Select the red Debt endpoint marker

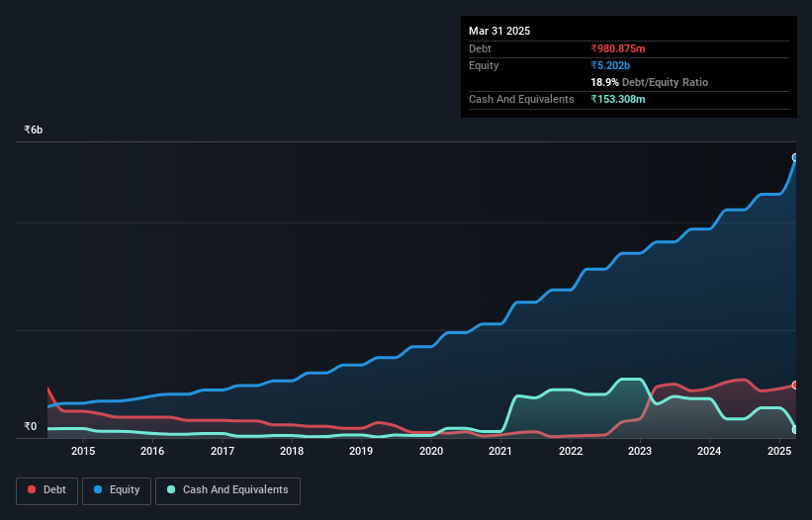pyautogui.click(x=795, y=386)
